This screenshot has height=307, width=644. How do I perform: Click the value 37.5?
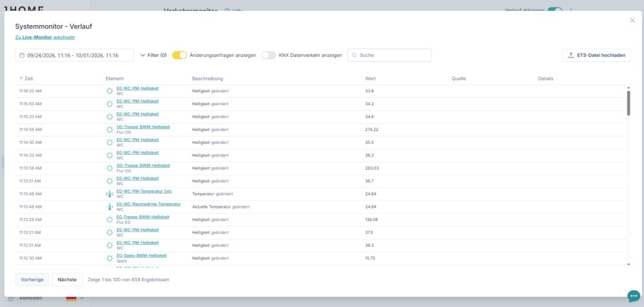pos(369,232)
